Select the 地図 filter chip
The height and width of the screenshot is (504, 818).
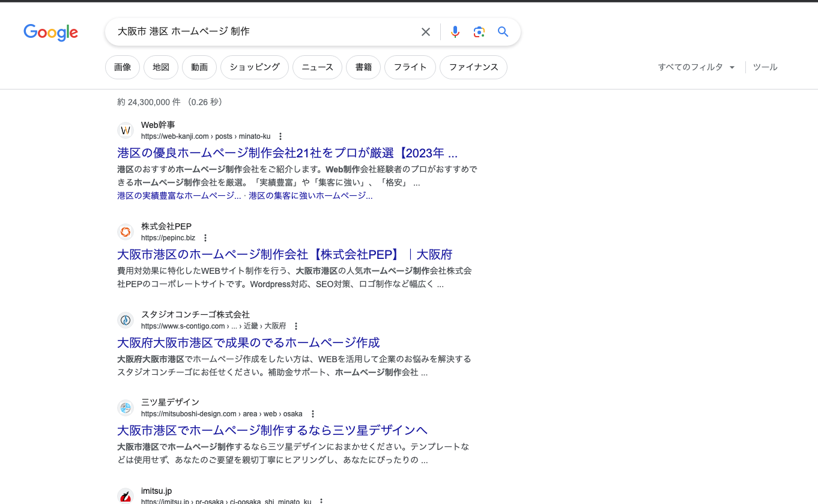coord(161,67)
